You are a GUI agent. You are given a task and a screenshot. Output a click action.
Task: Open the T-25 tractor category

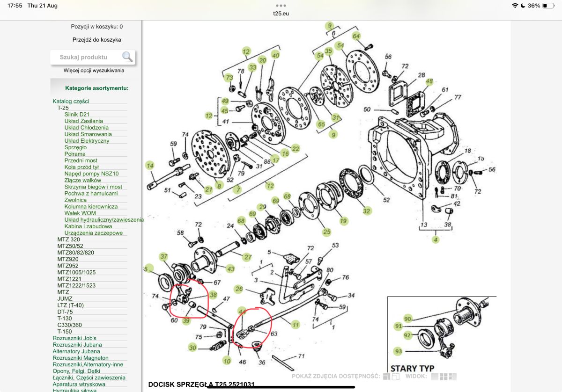coord(63,108)
